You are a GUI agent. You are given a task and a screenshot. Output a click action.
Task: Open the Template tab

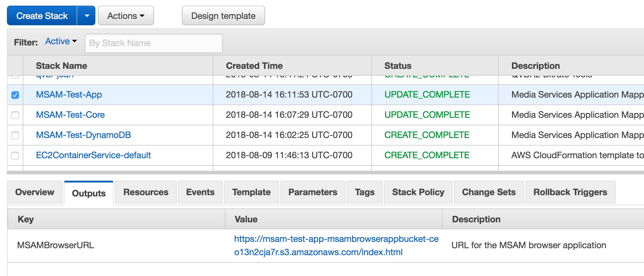click(252, 192)
